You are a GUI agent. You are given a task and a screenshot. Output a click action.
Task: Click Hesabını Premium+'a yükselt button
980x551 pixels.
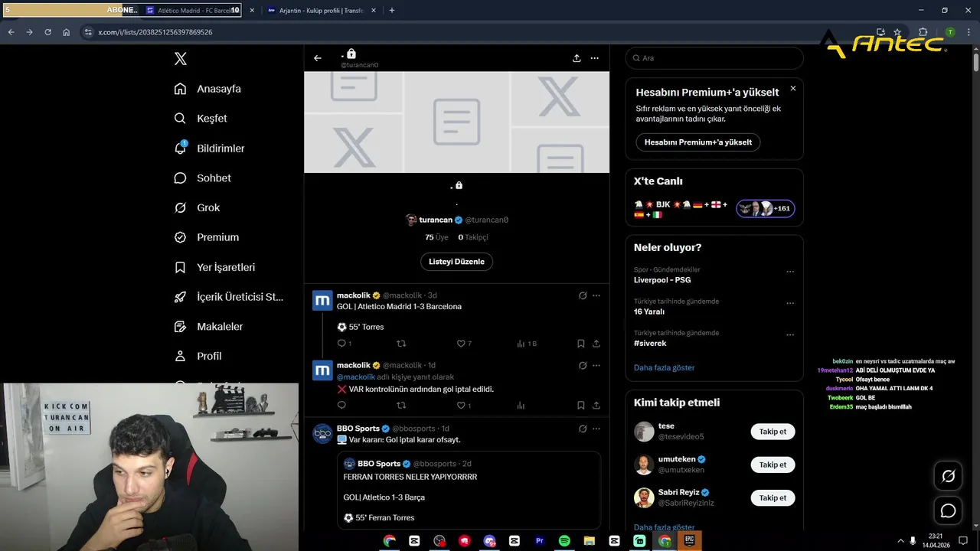[x=698, y=142]
